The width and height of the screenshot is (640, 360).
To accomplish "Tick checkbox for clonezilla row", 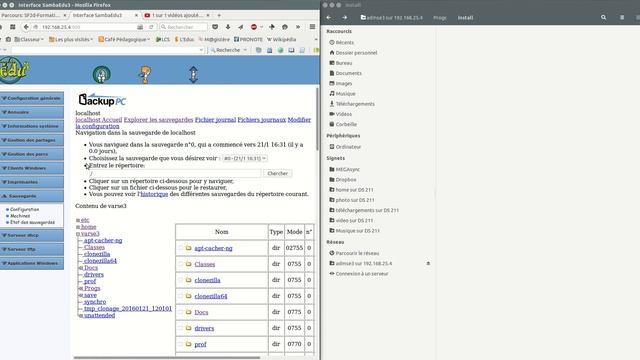I will point(180,280).
